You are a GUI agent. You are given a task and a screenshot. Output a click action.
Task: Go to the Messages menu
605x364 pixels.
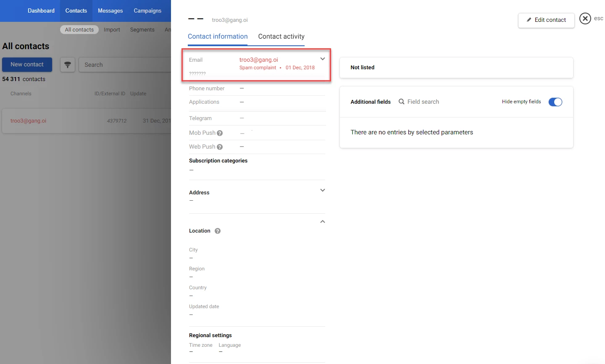point(110,10)
